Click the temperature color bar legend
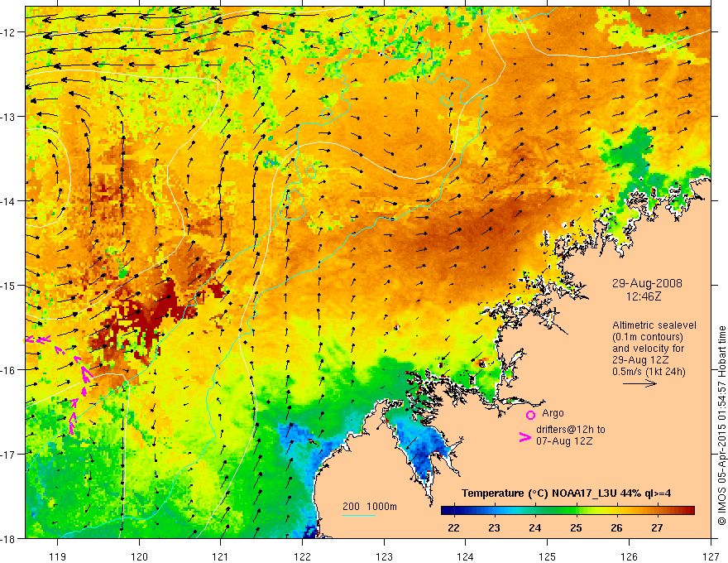Screen dimensions: 728x563 (x=568, y=510)
